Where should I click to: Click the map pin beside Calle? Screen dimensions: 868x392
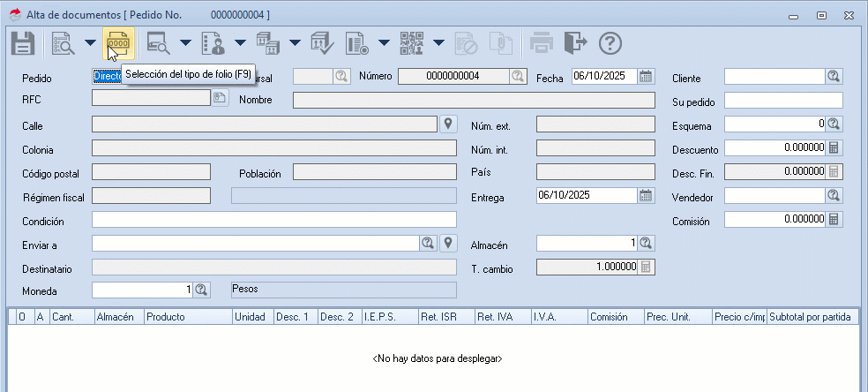[448, 124]
